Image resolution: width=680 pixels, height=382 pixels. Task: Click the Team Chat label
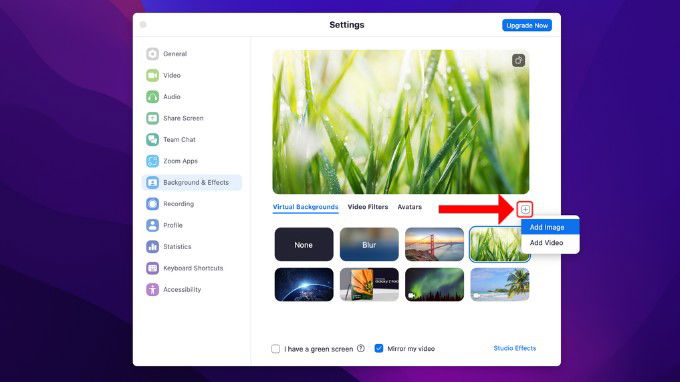click(x=179, y=140)
